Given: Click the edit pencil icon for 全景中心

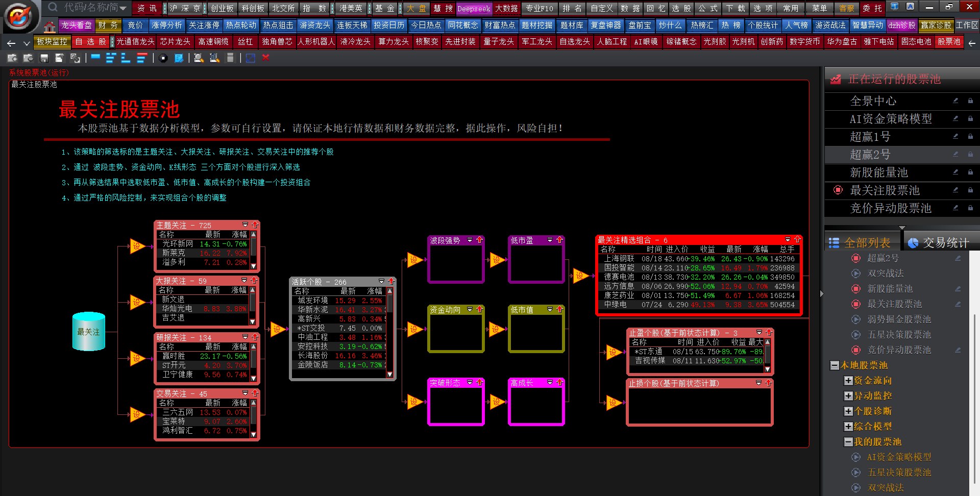Looking at the screenshot, I should [x=955, y=101].
